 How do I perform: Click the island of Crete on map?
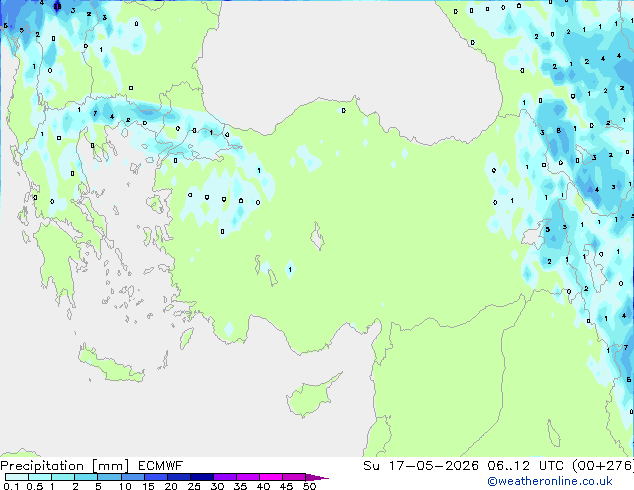[x=111, y=366]
